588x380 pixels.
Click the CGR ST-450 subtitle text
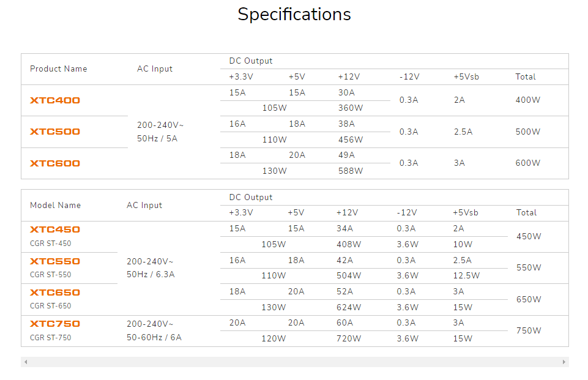(x=51, y=244)
